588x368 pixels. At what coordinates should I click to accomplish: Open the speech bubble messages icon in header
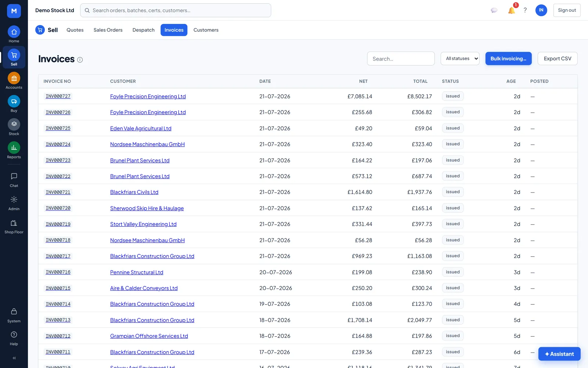click(x=494, y=10)
